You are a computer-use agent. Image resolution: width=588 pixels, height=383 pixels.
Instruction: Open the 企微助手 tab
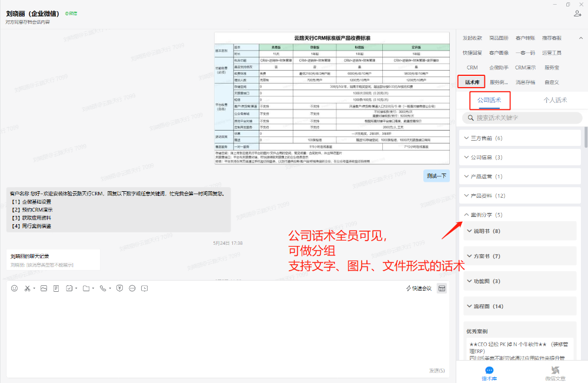[499, 68]
